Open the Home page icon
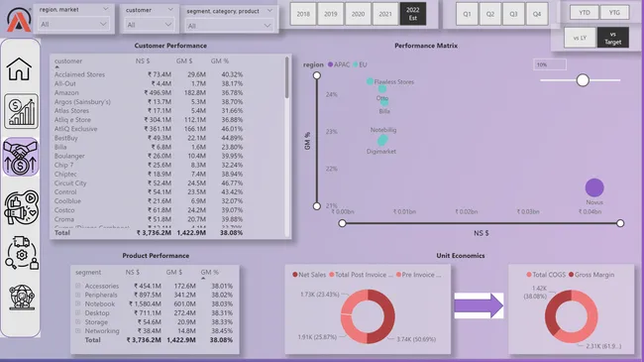The image size is (644, 362). (x=19, y=69)
